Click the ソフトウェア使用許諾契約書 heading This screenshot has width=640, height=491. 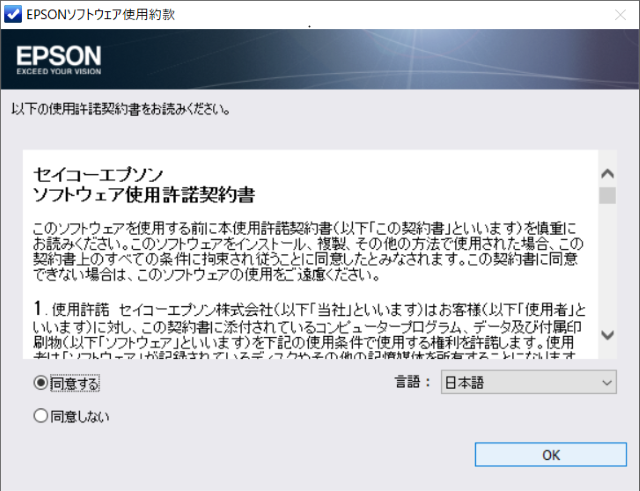click(x=144, y=195)
